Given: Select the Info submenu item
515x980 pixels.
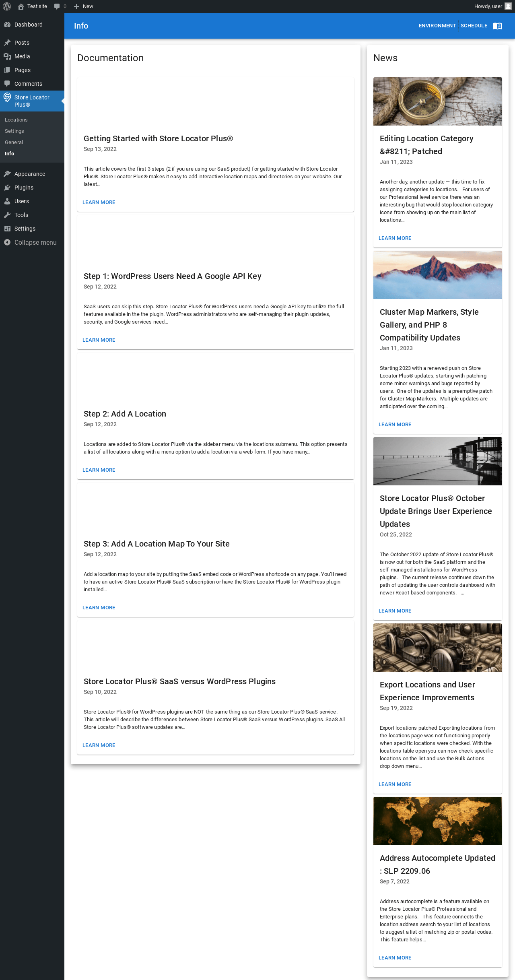Looking at the screenshot, I should (10, 154).
